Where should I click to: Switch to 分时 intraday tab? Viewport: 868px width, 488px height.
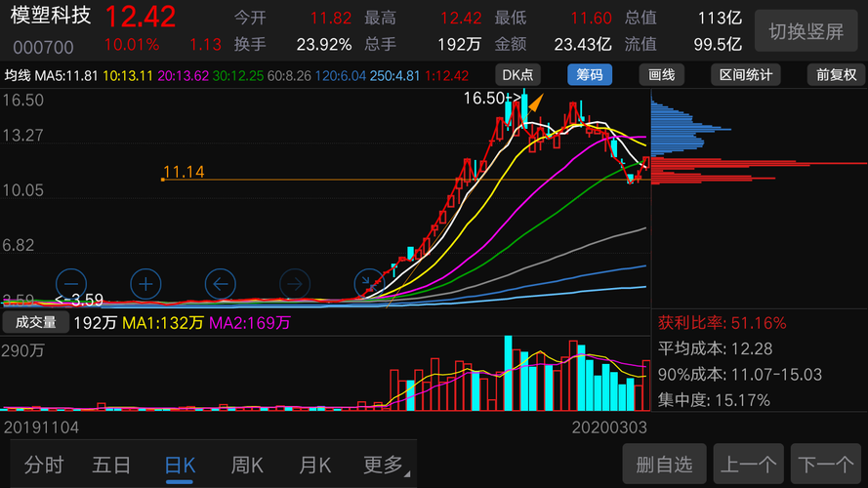pos(44,466)
